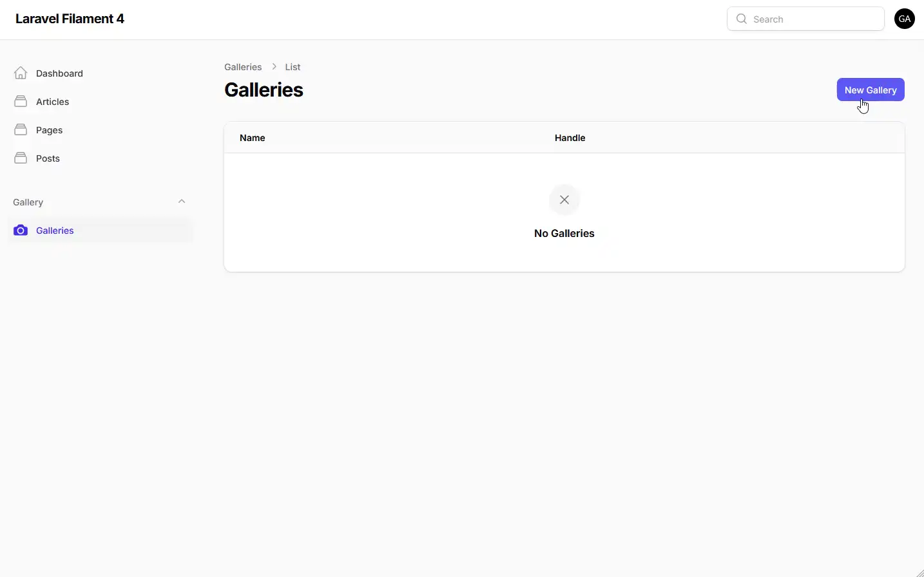
Task: Select the List breadcrumb entry
Action: tap(293, 66)
